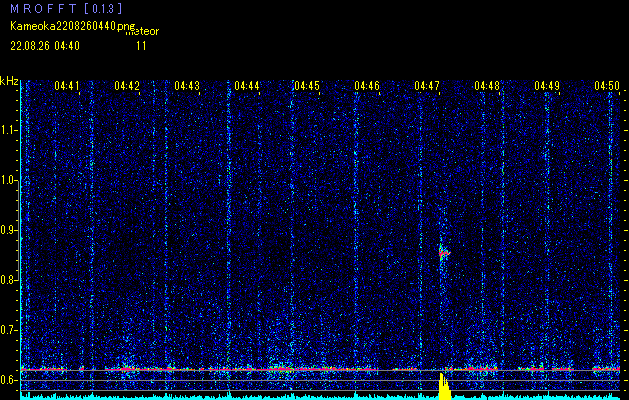Image resolution: width=629 pixels, height=400 pixels.
Task: Click the 0.7 kHz axis label
Action: pos(8,330)
